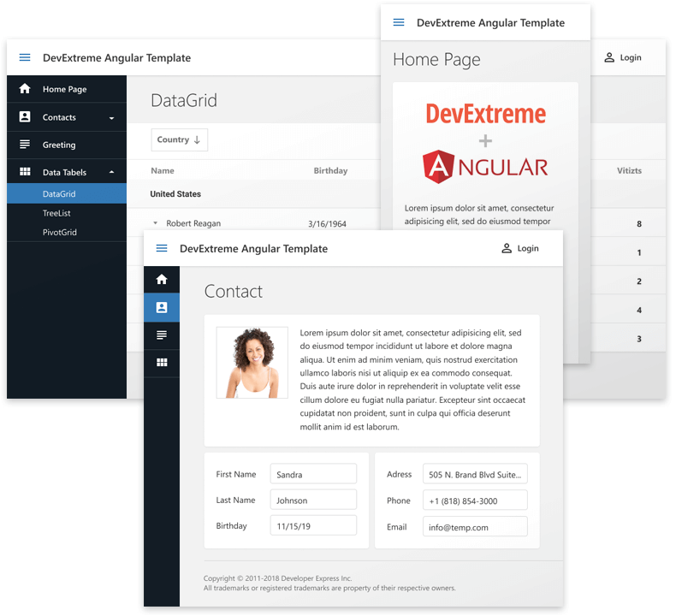
Task: Click the Data Tabels grid icon
Action: 25,172
